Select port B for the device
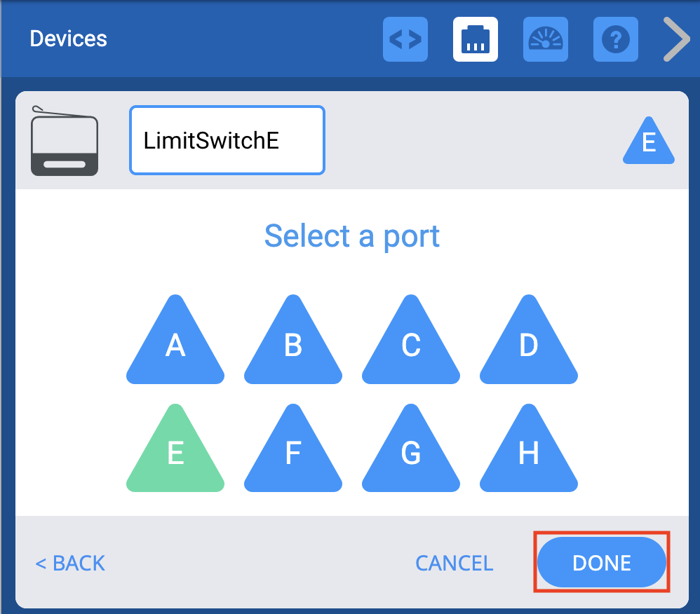The width and height of the screenshot is (700, 614). pyautogui.click(x=293, y=350)
